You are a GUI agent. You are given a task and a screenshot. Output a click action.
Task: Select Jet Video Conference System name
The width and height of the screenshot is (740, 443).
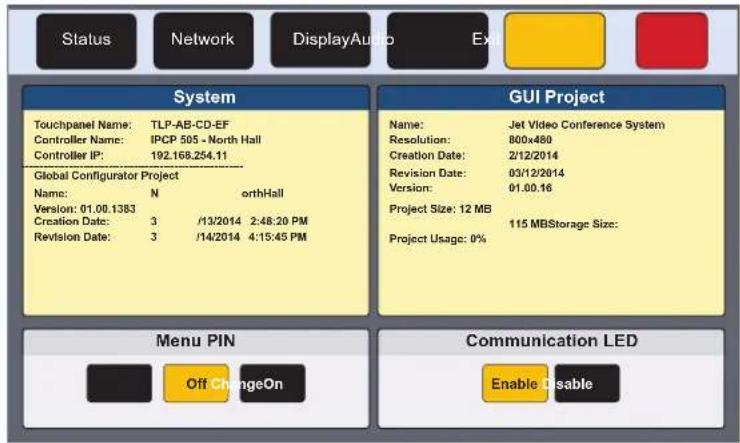point(587,125)
